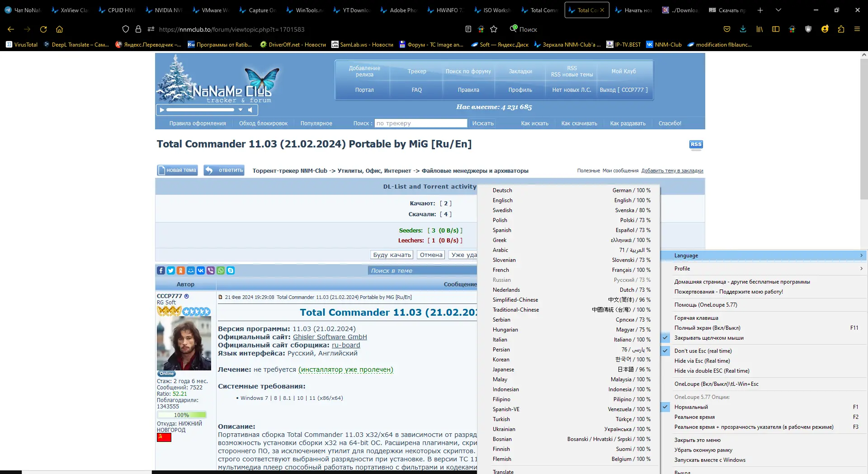Expand the Profile submenu
Image resolution: width=868 pixels, height=474 pixels.
point(763,269)
